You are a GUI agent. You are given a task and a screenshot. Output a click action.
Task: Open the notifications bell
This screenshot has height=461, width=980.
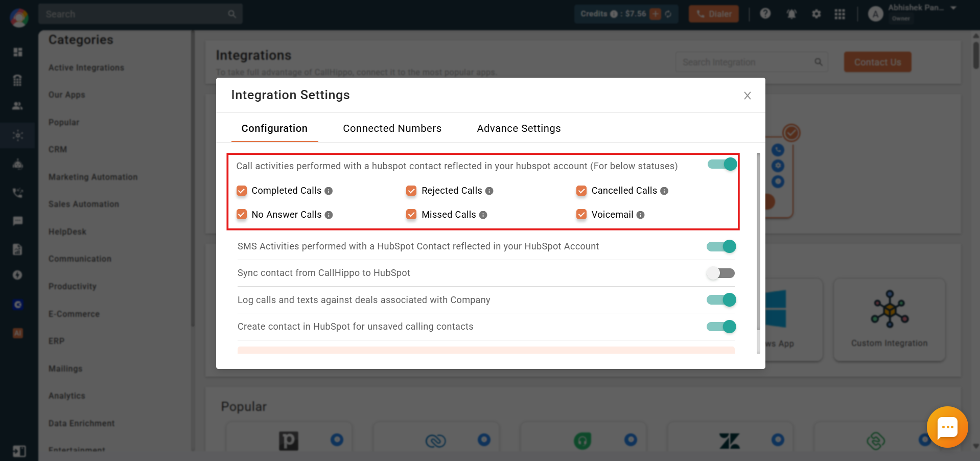(791, 14)
